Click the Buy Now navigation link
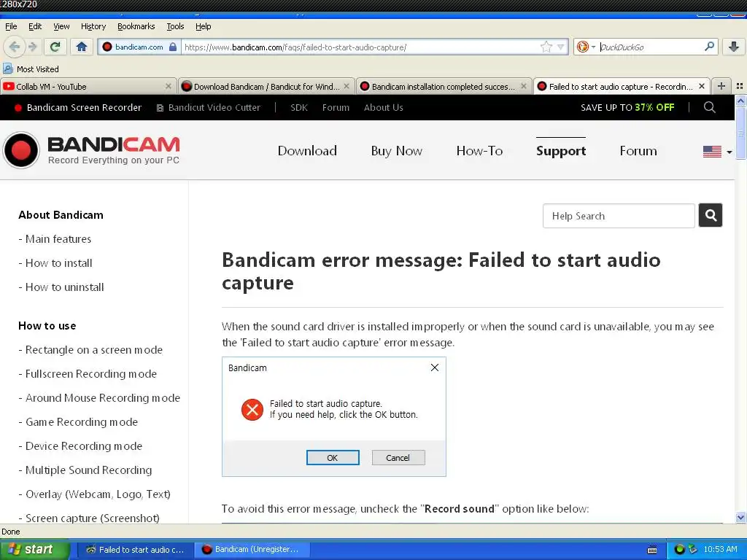This screenshot has height=560, width=747. 396,151
